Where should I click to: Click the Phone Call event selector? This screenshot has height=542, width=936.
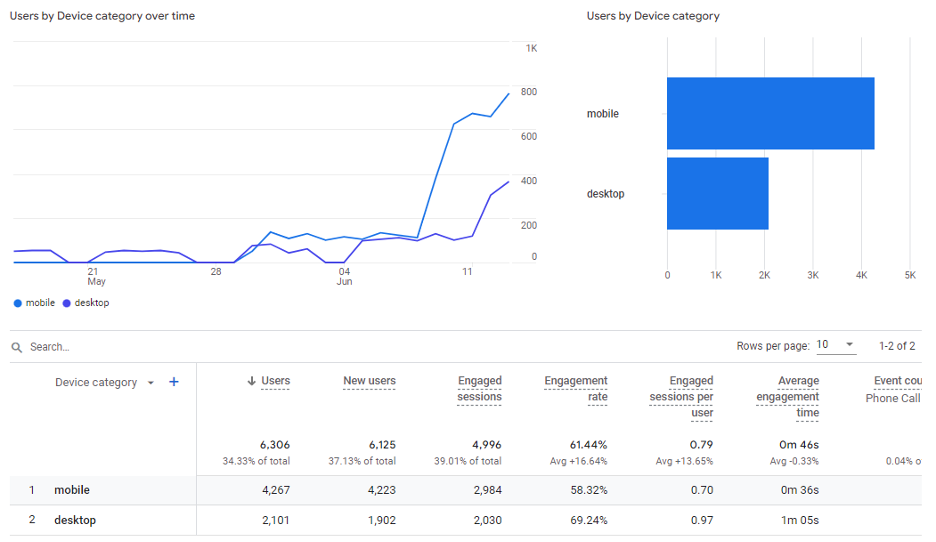[892, 398]
